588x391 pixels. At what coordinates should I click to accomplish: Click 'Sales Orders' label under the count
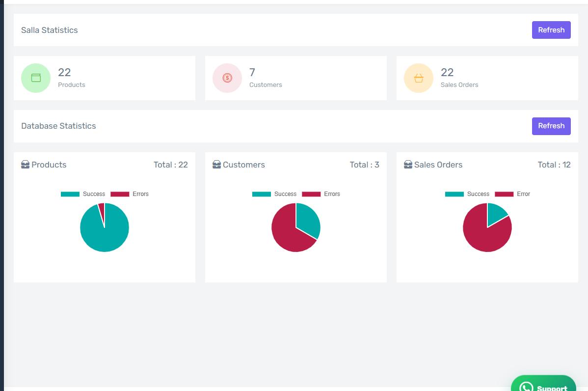point(459,85)
